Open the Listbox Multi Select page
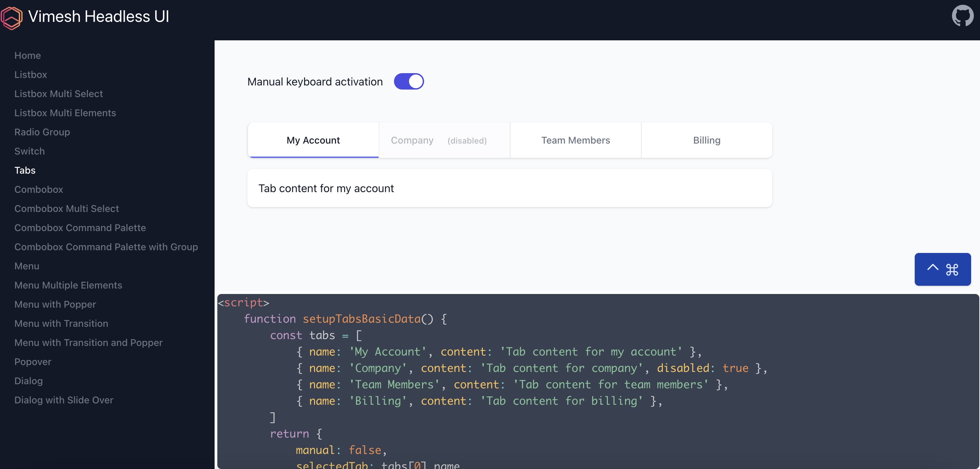 58,94
